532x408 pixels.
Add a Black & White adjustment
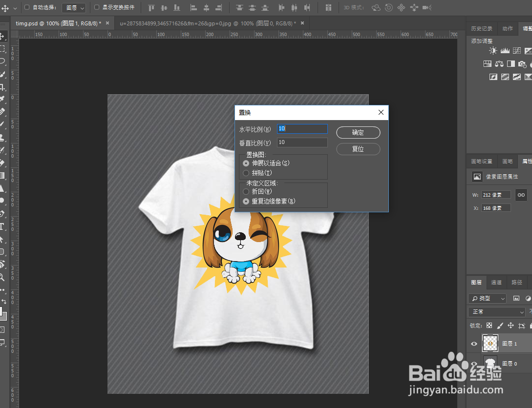coord(511,64)
